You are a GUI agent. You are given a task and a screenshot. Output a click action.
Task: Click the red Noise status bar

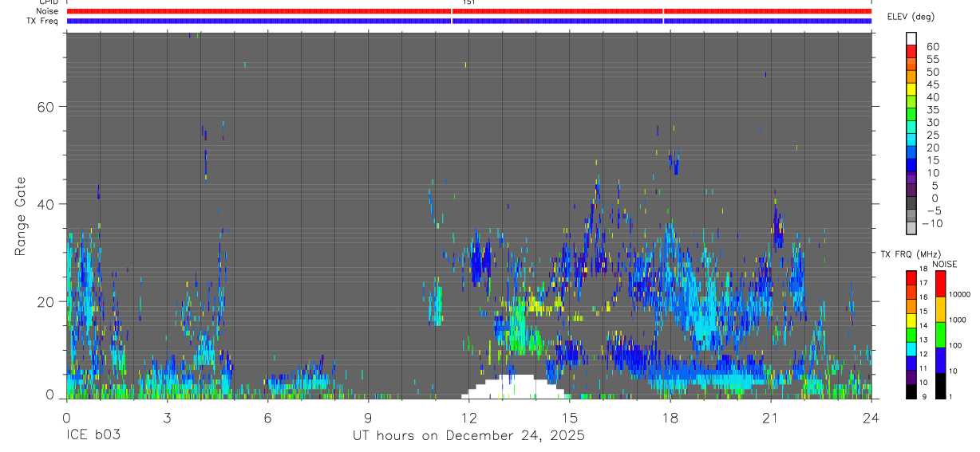pos(468,11)
